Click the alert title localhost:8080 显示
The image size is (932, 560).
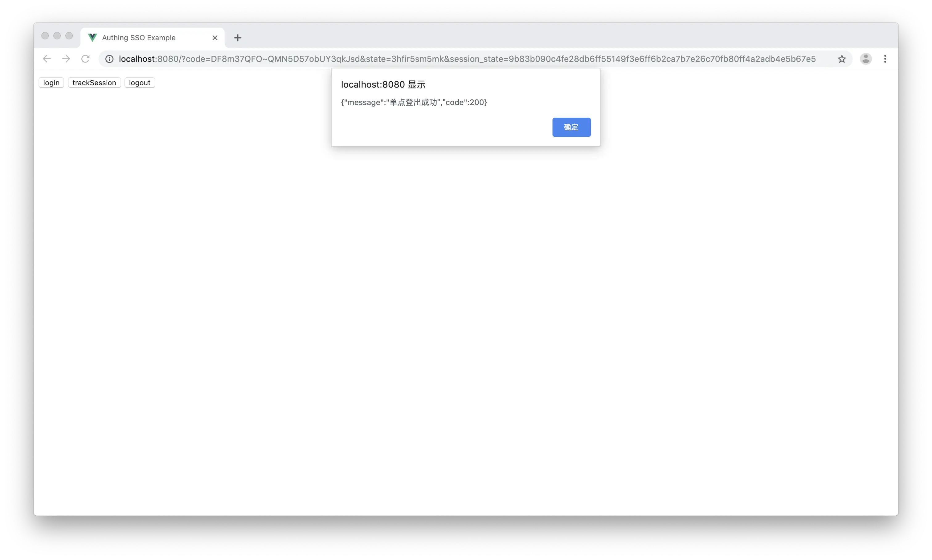click(383, 84)
